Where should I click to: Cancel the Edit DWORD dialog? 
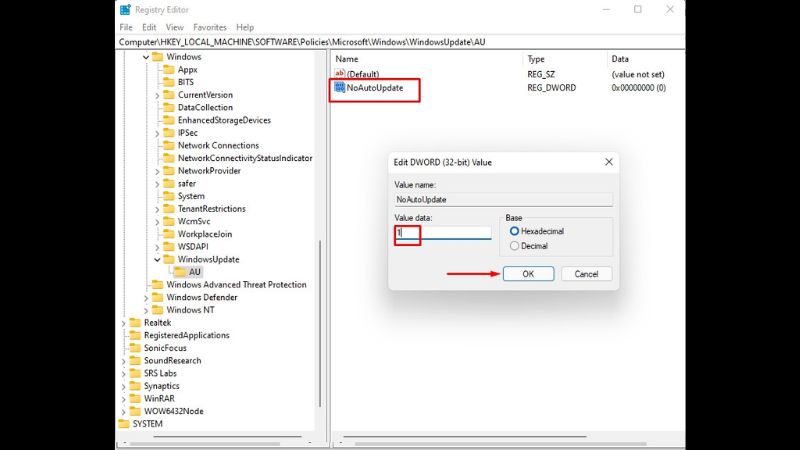point(586,274)
